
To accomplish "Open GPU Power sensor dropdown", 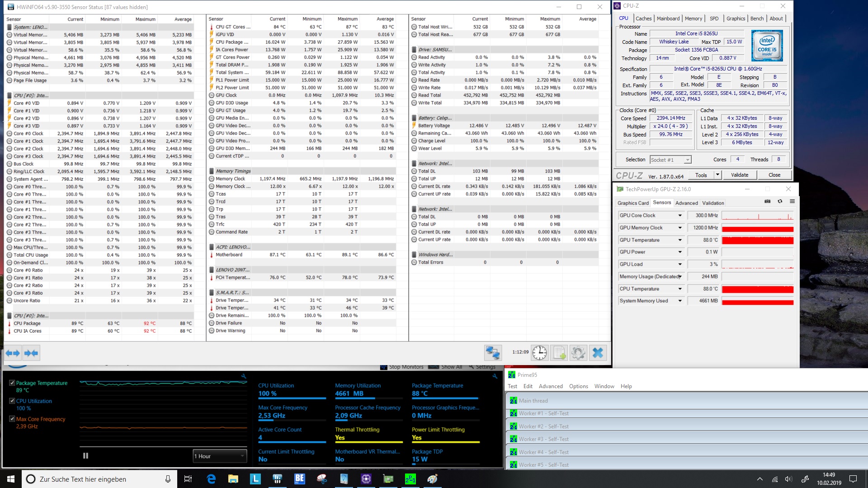I will 680,252.
